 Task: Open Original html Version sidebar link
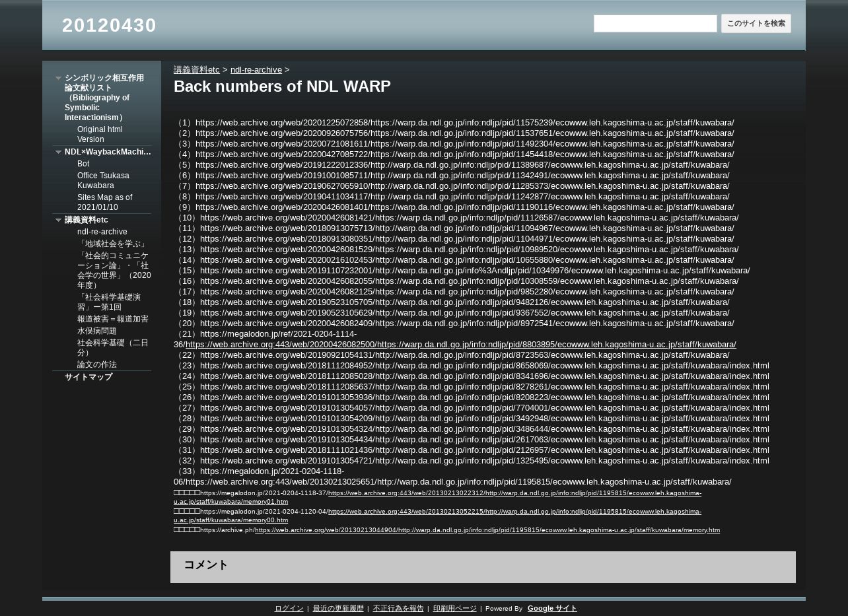click(100, 135)
